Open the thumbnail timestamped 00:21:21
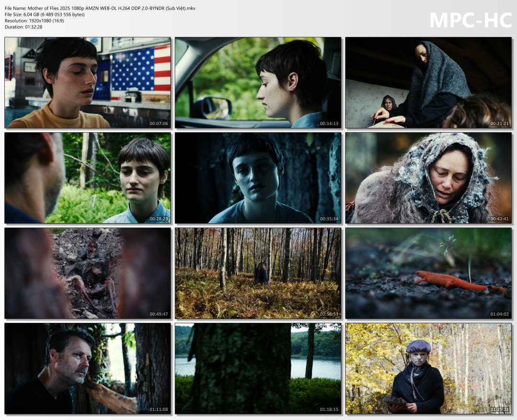The image size is (517, 420). (x=428, y=82)
